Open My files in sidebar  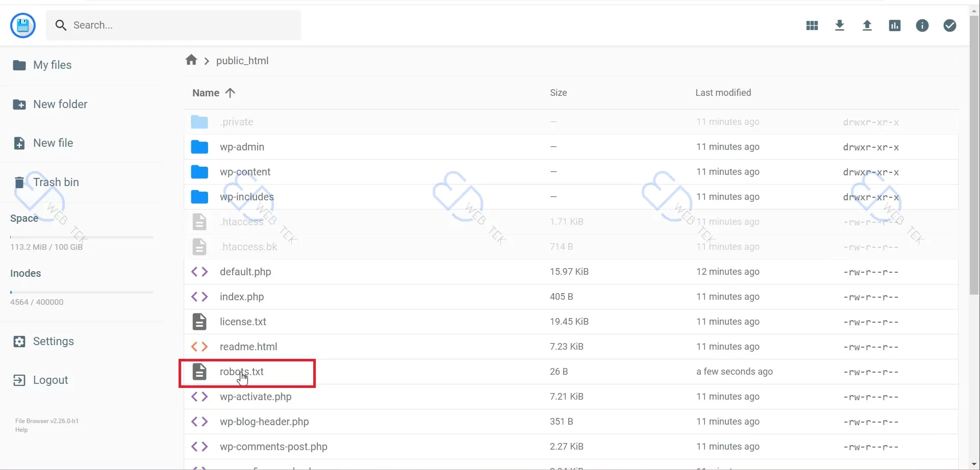point(52,65)
